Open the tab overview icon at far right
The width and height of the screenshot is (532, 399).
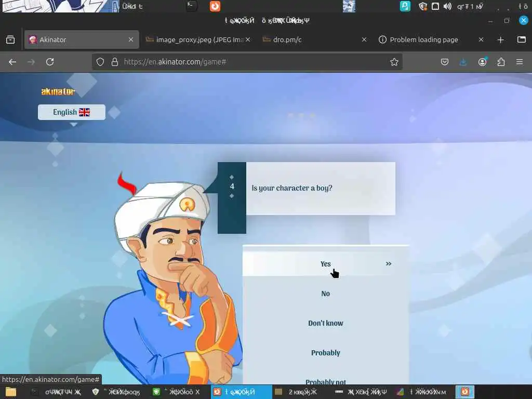tap(522, 39)
